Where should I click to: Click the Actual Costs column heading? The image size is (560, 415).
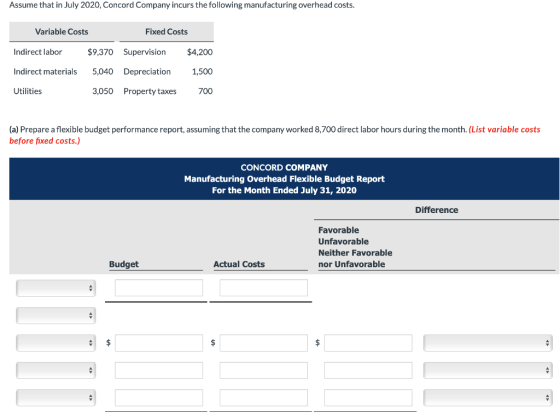pyautogui.click(x=239, y=264)
